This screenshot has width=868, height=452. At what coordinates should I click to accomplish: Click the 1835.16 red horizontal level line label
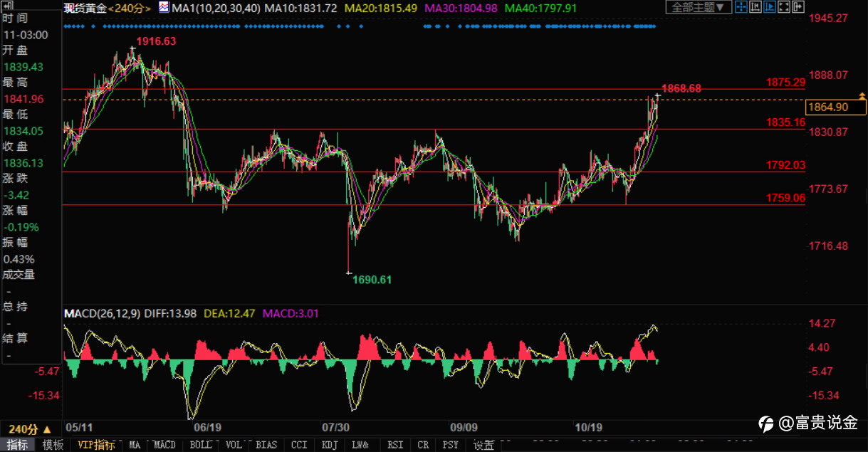pos(785,122)
